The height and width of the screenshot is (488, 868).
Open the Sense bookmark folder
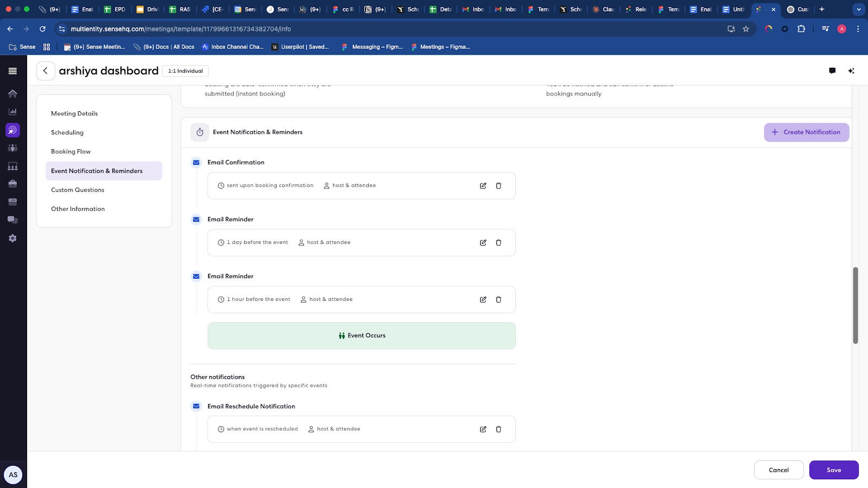(x=22, y=47)
